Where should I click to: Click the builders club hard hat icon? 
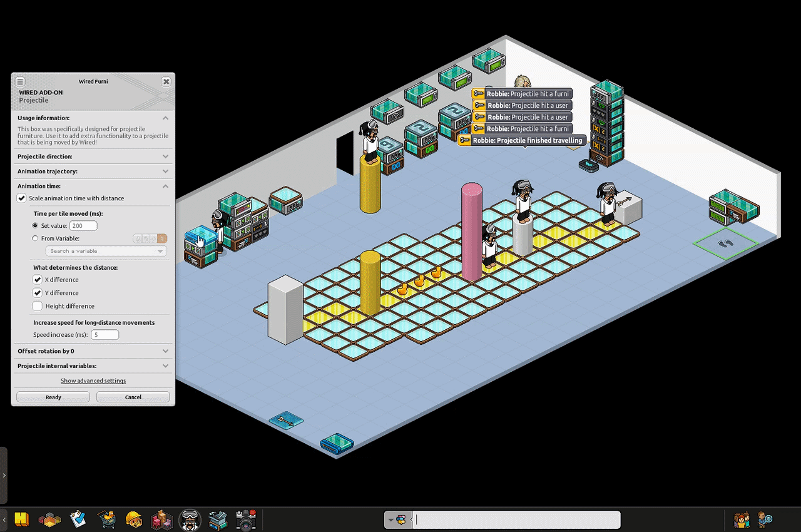coord(134,519)
